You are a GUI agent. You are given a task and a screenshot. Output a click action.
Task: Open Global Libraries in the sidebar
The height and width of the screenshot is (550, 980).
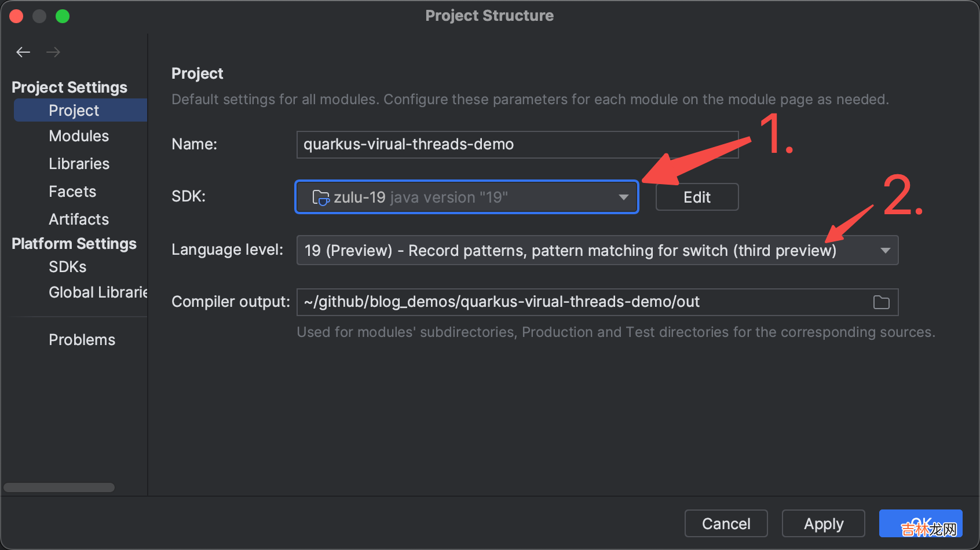[97, 292]
